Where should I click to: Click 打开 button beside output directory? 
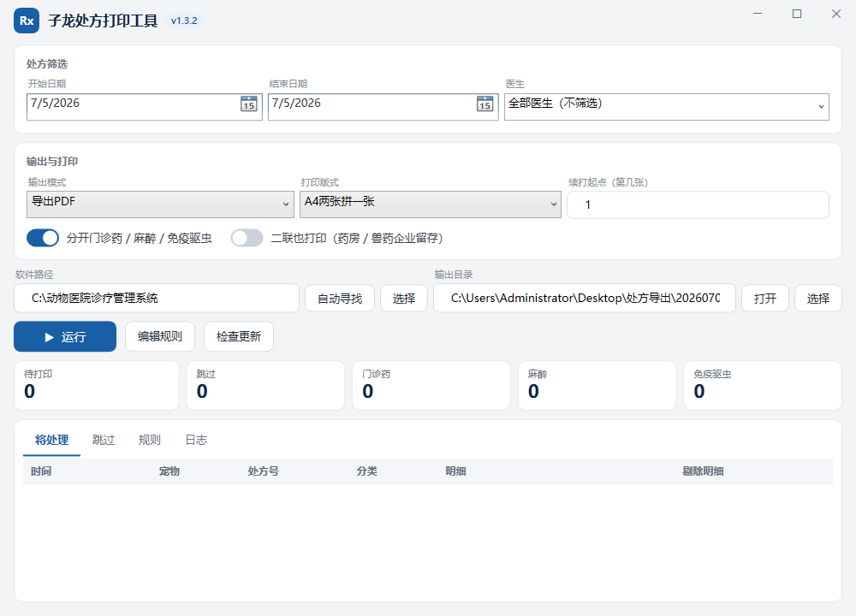click(x=764, y=299)
